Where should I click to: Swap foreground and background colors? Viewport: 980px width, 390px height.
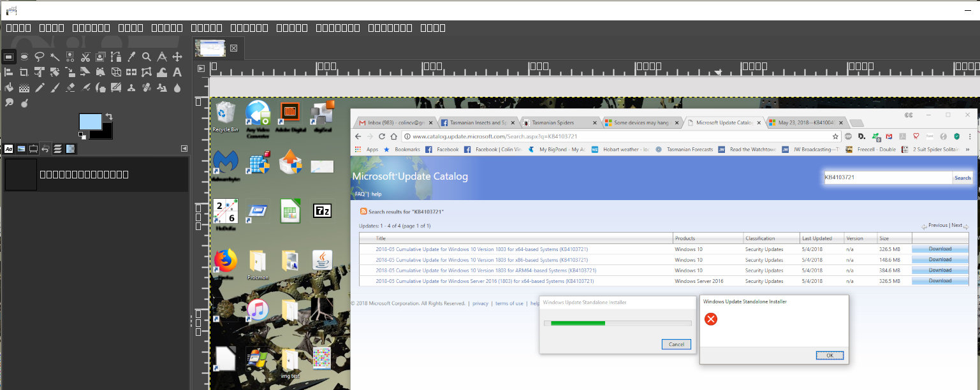(x=109, y=117)
